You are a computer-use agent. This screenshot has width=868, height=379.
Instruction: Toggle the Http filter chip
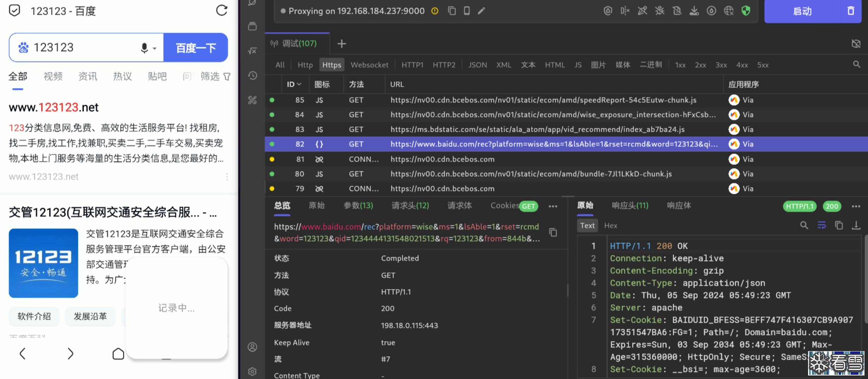tap(305, 65)
